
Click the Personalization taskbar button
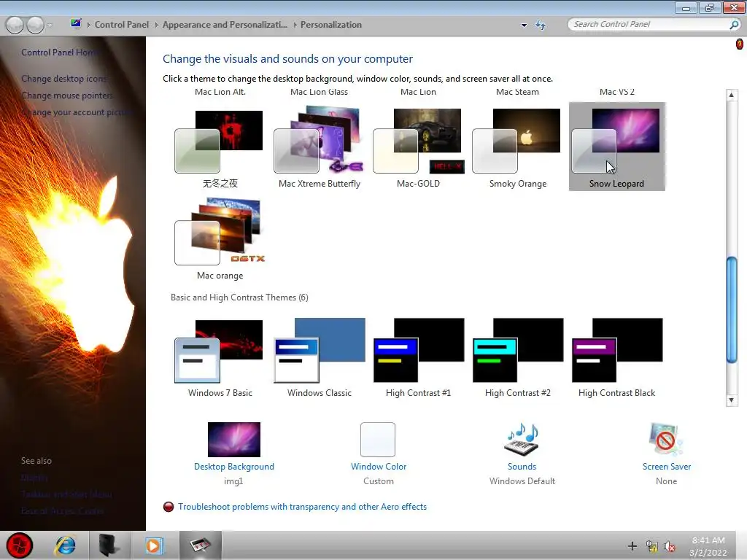tap(200, 545)
